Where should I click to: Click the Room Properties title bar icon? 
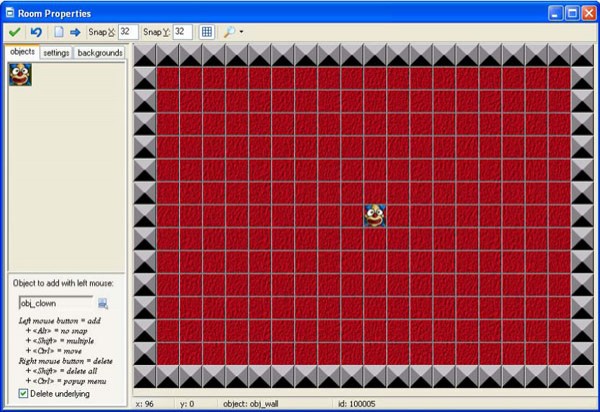[10, 13]
